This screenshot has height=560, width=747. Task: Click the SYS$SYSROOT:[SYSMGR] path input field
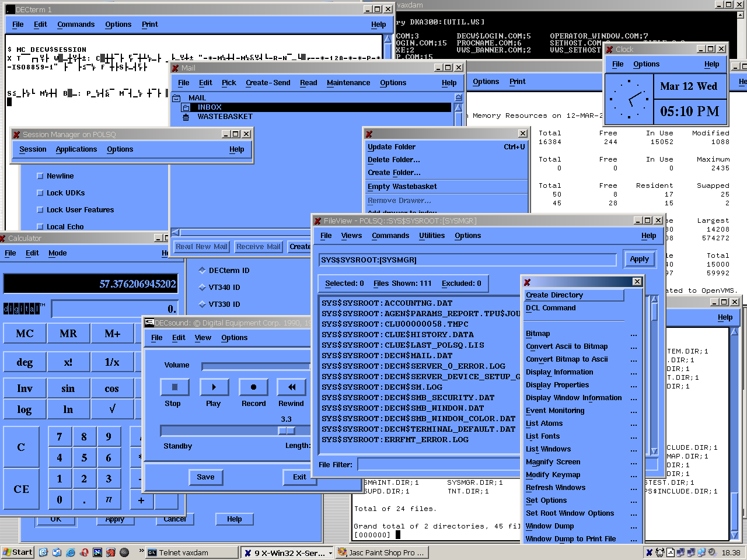(467, 260)
